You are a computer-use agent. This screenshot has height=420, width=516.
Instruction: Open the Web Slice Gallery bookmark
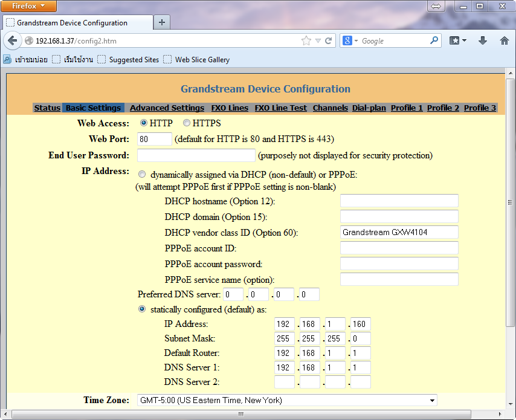(196, 60)
